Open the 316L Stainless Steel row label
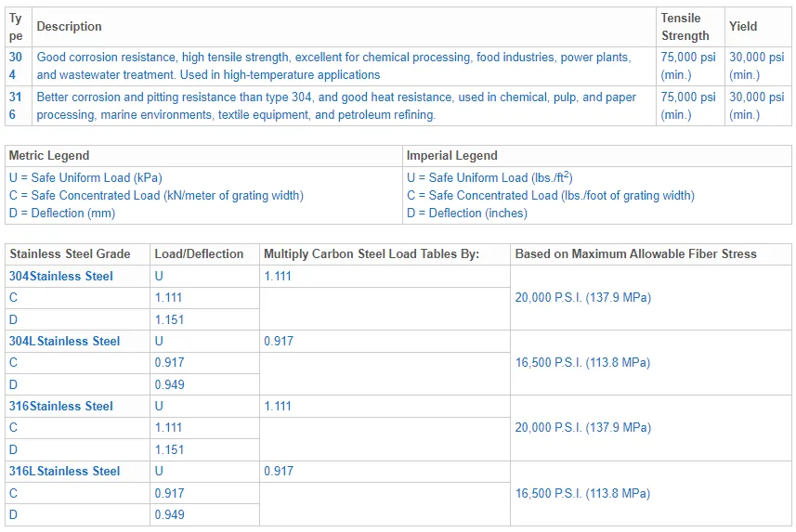The width and height of the screenshot is (796, 532). [x=64, y=471]
